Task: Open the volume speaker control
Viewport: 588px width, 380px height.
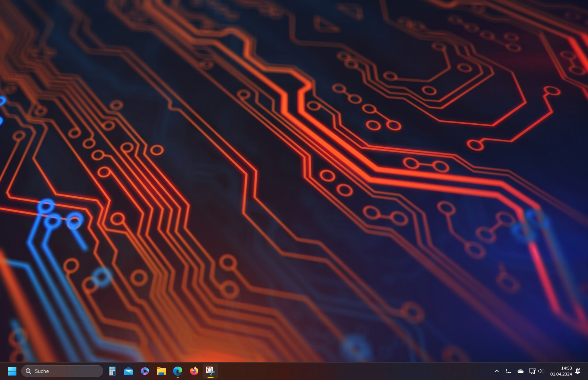Action: (x=541, y=371)
